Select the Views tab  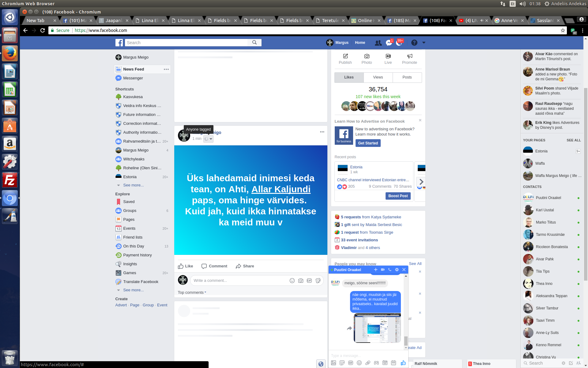pos(378,77)
